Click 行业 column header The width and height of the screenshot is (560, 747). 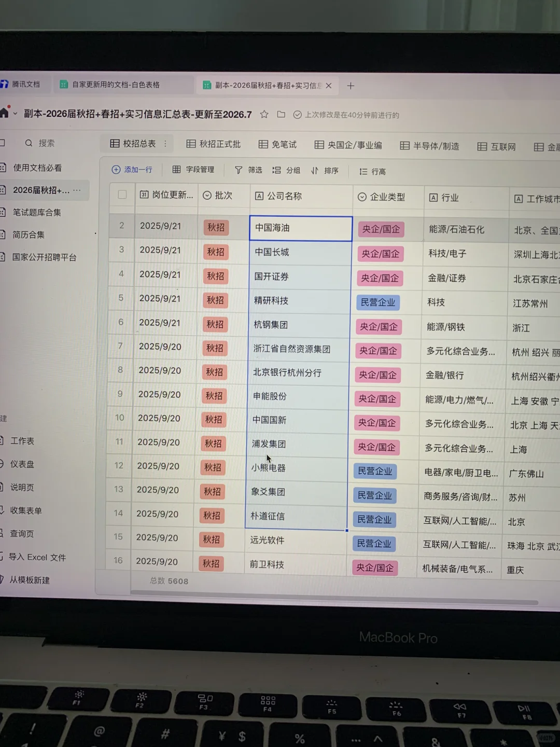466,198
